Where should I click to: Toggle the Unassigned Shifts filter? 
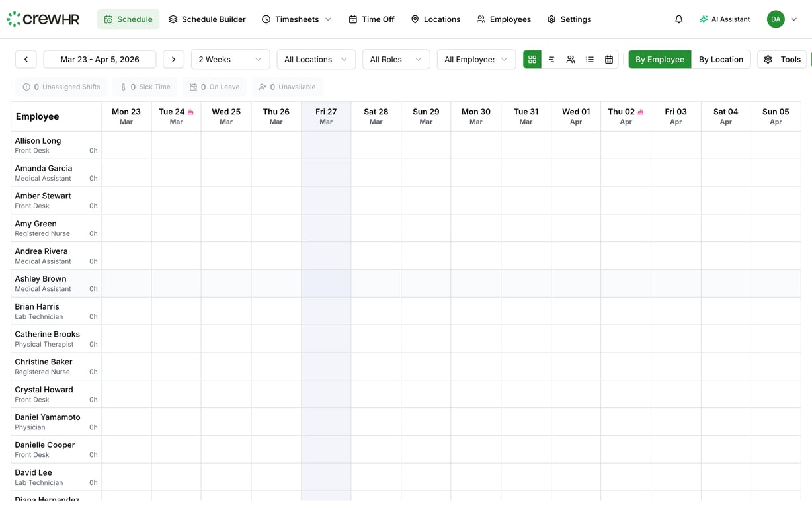coord(61,87)
